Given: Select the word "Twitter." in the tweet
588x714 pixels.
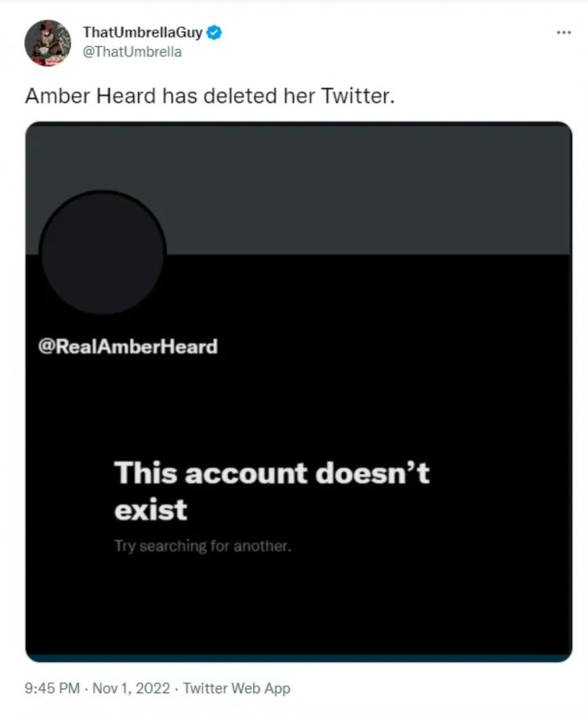Looking at the screenshot, I should click(x=358, y=96).
